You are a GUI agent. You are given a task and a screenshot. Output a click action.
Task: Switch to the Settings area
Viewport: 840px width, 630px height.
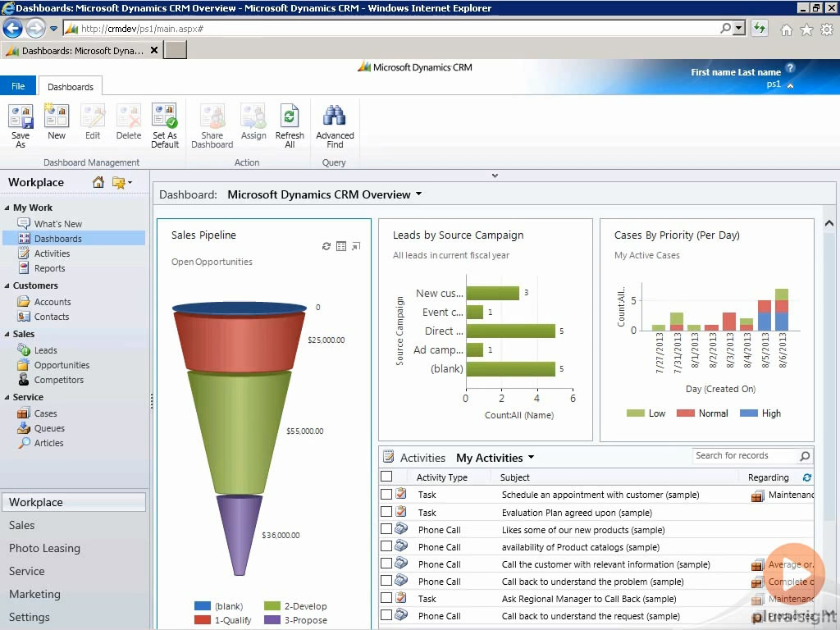click(29, 618)
